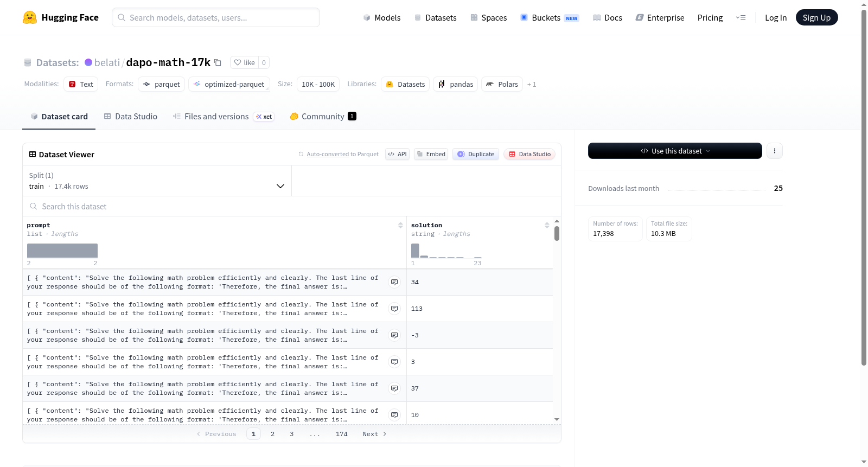Image resolution: width=868 pixels, height=467 pixels.
Task: Select the Dataset card tab
Action: pos(59,116)
